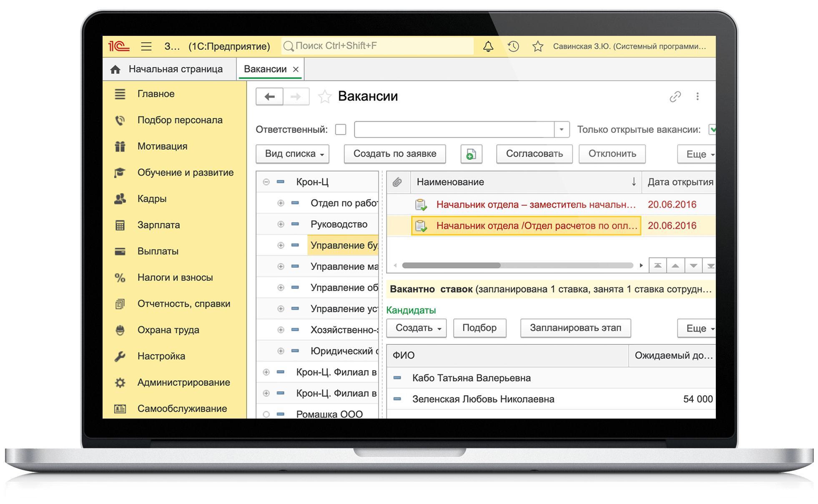
Task: Open the history clock icon
Action: tap(513, 46)
